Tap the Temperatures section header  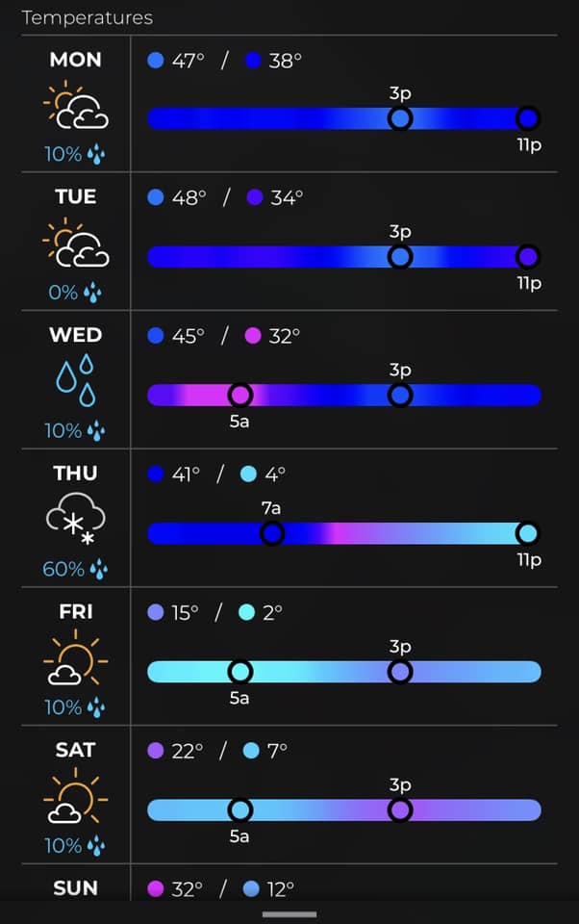87,17
